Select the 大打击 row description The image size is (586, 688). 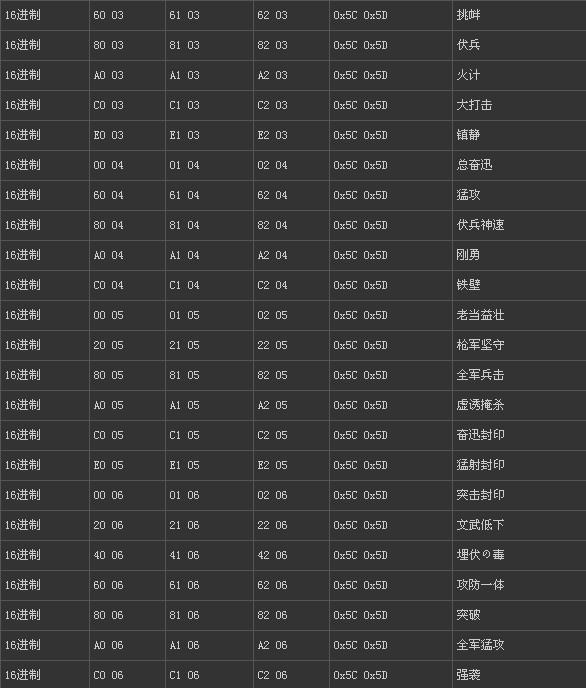(519, 105)
